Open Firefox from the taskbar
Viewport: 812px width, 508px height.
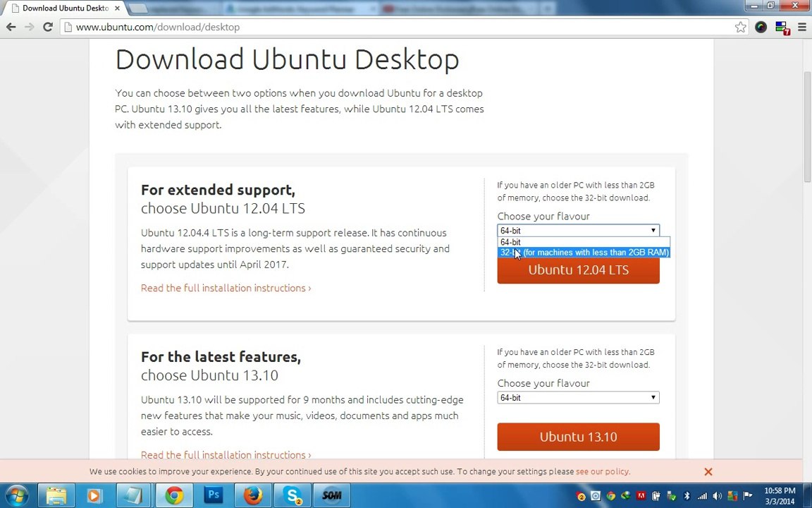253,495
